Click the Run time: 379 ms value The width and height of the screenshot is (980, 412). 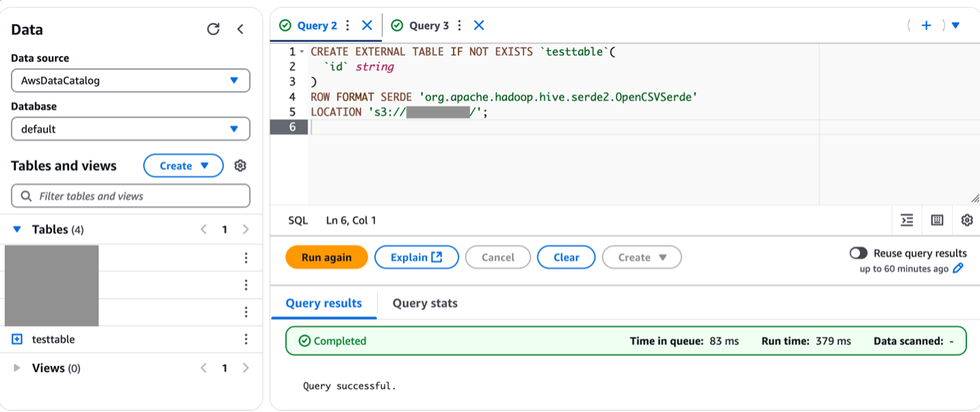806,341
